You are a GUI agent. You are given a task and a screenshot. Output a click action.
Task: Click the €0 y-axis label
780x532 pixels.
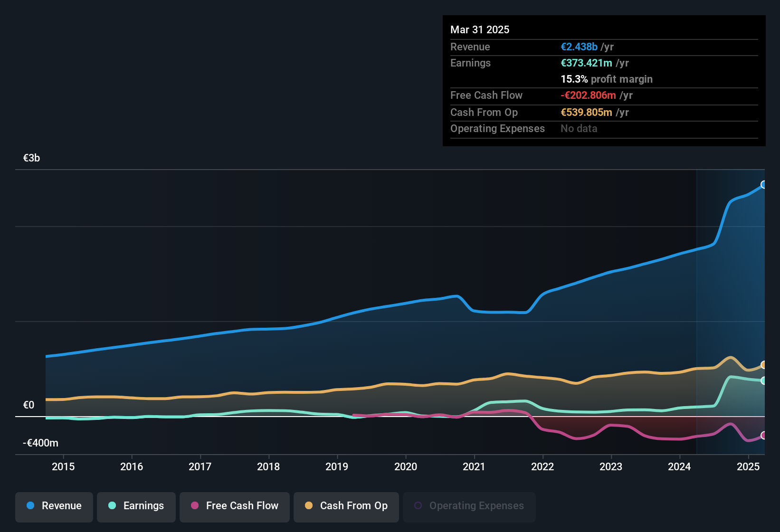tap(29, 405)
